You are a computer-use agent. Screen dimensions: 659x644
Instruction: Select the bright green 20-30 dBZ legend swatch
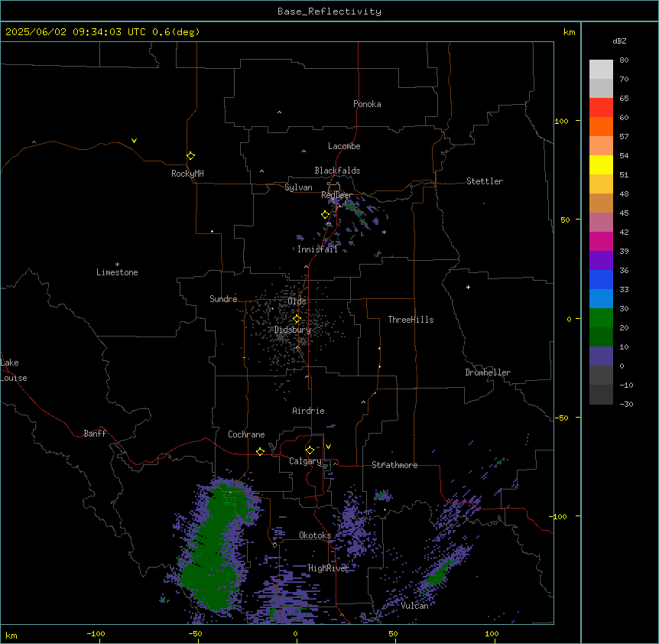[601, 318]
